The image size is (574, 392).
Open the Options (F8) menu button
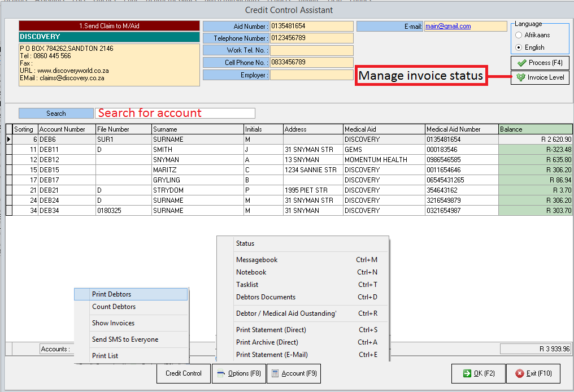pyautogui.click(x=238, y=373)
